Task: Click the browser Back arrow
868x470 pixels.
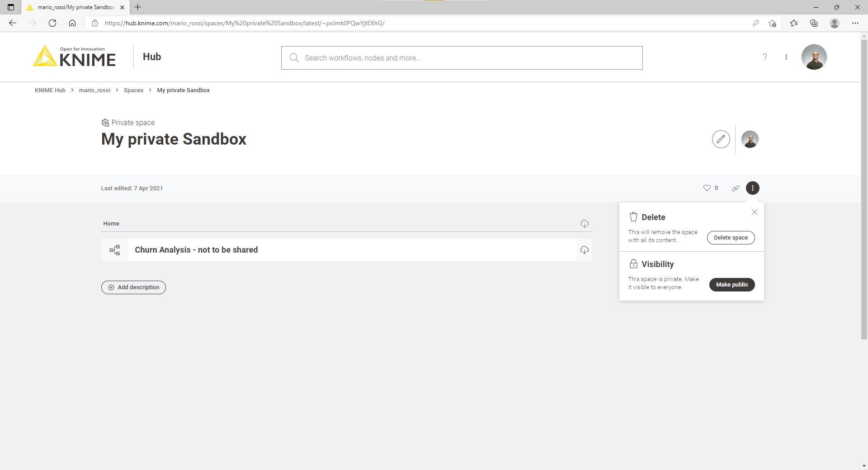Action: pos(13,23)
